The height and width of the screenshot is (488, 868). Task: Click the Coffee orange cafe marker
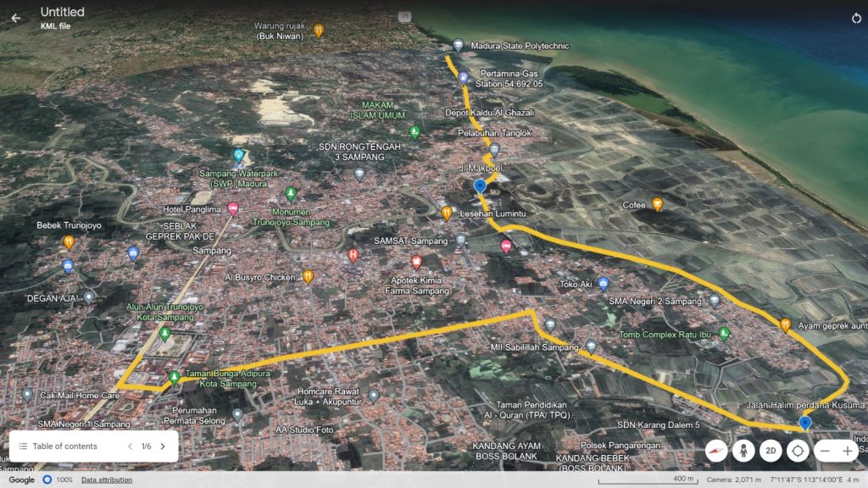[x=656, y=204]
